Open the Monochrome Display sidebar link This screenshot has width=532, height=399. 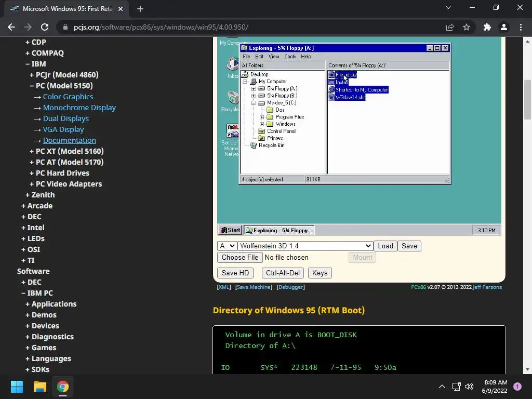pyautogui.click(x=79, y=108)
